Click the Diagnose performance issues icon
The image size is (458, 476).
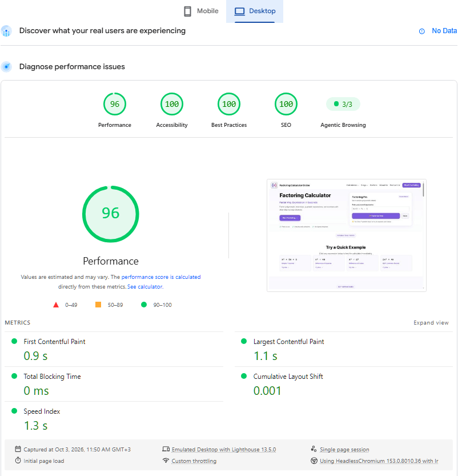tap(6, 67)
